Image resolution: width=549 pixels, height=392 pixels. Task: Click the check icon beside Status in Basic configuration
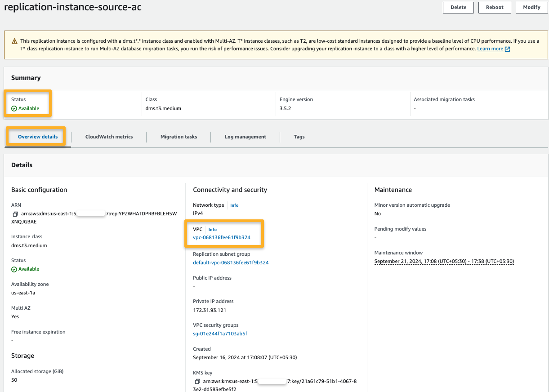[15, 269]
